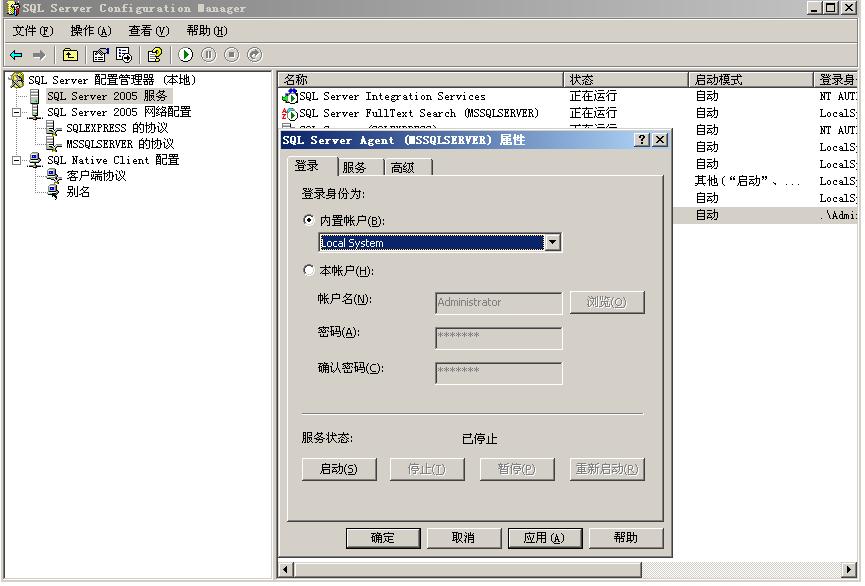
Task: Click the SQL Server FullText Search row icon
Action: (x=290, y=114)
